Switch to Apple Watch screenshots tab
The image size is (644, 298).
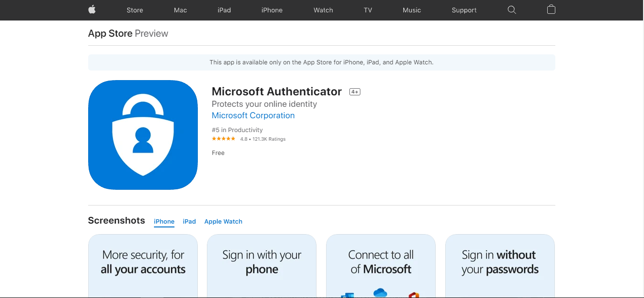click(x=223, y=222)
